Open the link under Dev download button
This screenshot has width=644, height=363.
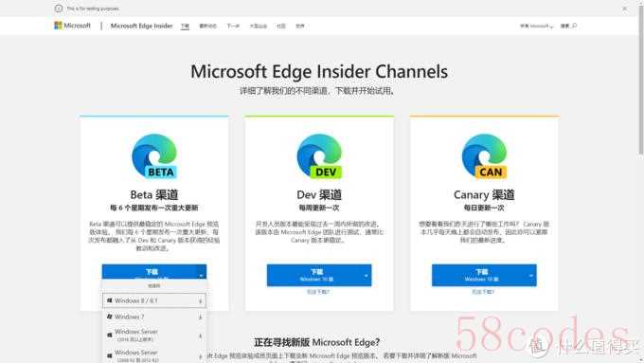click(x=318, y=292)
